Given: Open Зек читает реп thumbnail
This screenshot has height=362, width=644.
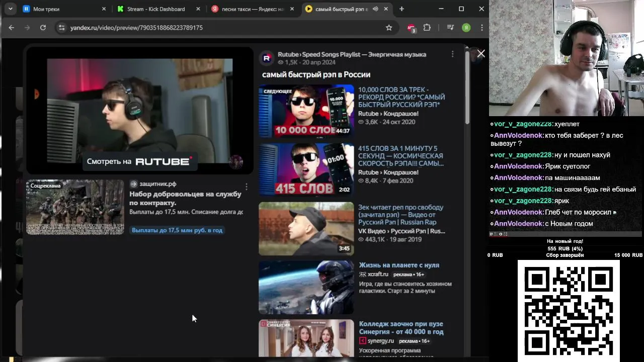Looking at the screenshot, I should [x=306, y=228].
